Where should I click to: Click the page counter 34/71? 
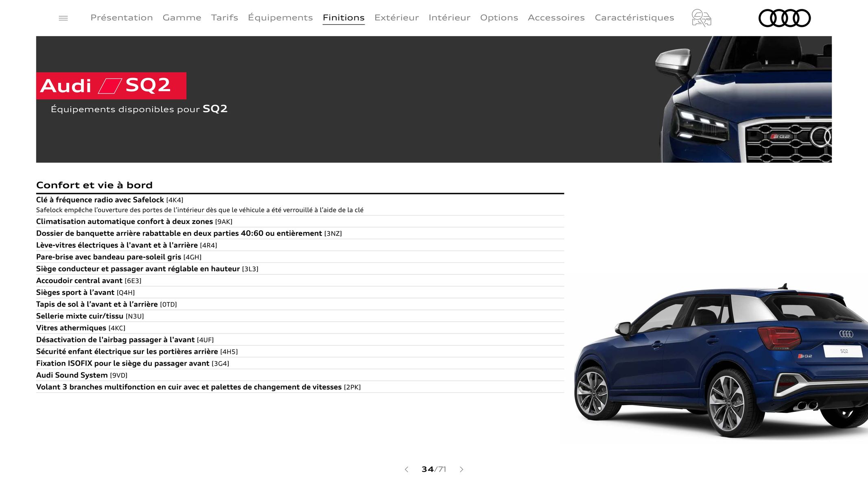point(434,469)
